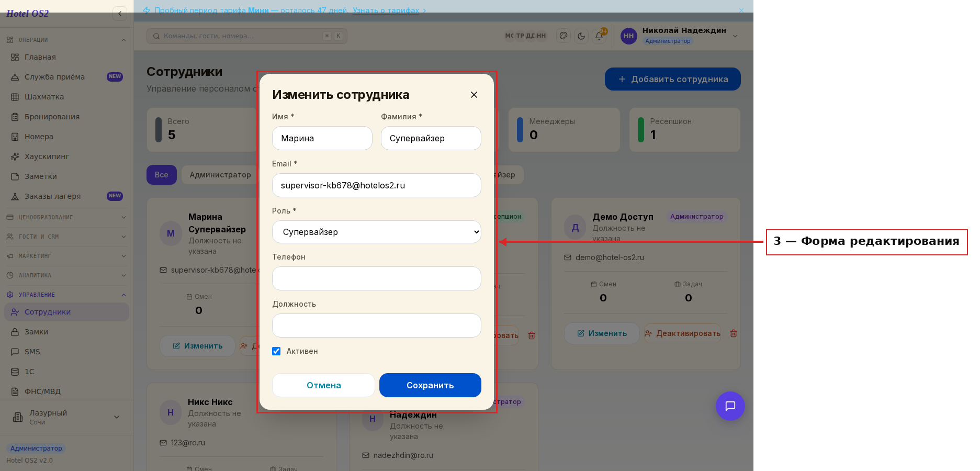Uncheck the Активен checkbox
Viewport: 980px width, 471px height.
click(276, 351)
